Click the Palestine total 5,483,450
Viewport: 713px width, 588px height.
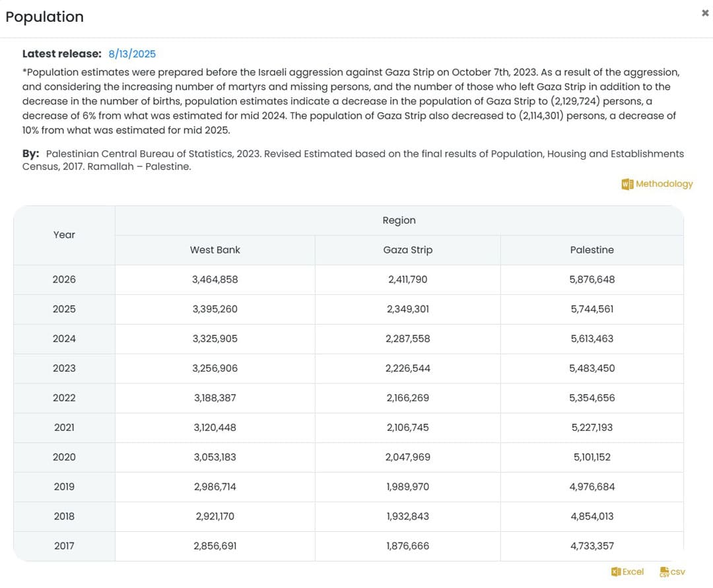(x=592, y=369)
